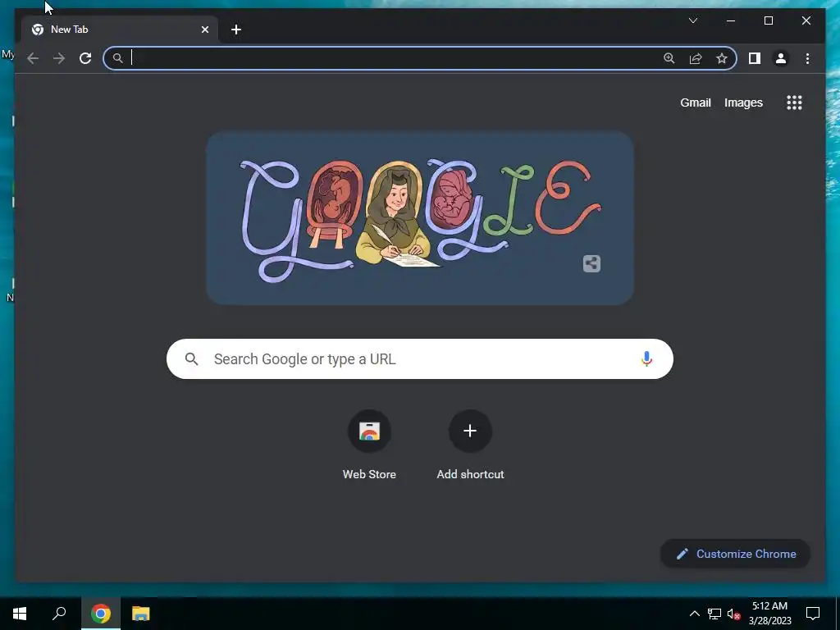840x630 pixels.
Task: Click the Customize Chrome button
Action: [736, 554]
